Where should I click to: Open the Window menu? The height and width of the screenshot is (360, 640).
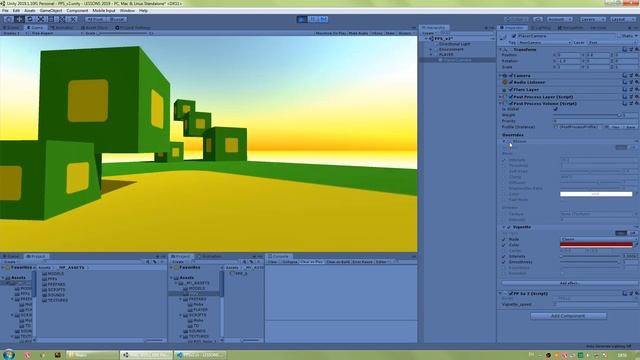tap(127, 11)
